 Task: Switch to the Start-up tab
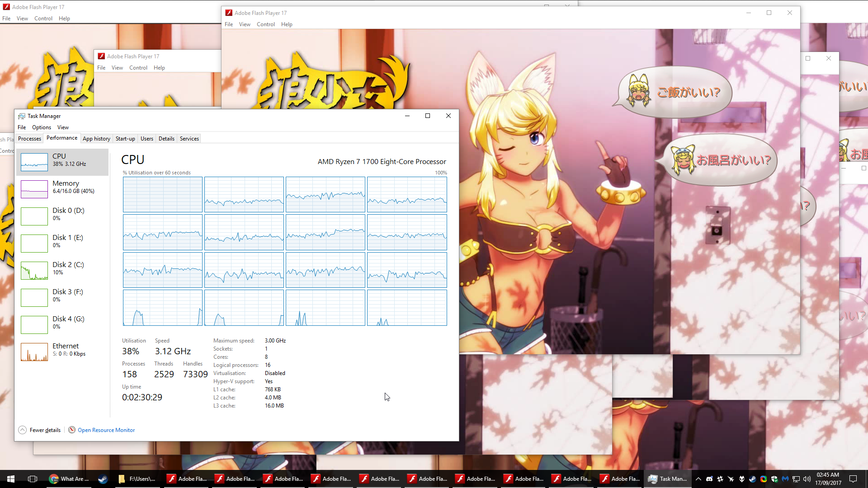125,139
